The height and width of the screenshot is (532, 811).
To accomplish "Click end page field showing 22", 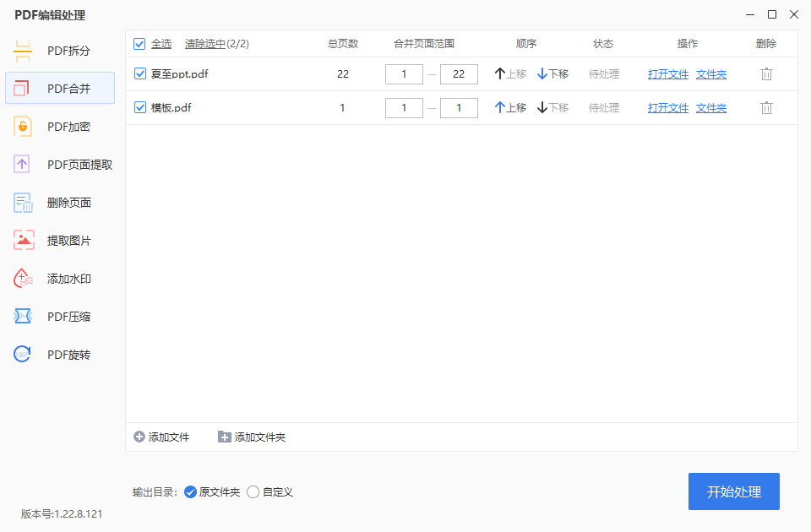I will click(459, 74).
